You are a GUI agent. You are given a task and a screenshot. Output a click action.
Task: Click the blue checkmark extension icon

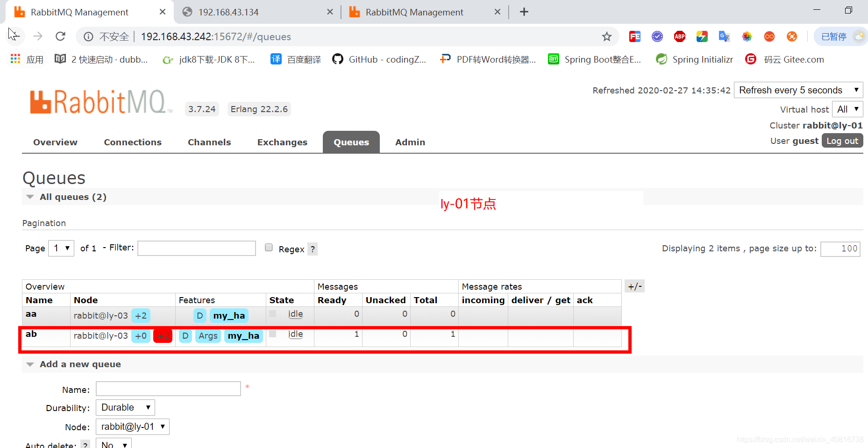click(x=657, y=36)
